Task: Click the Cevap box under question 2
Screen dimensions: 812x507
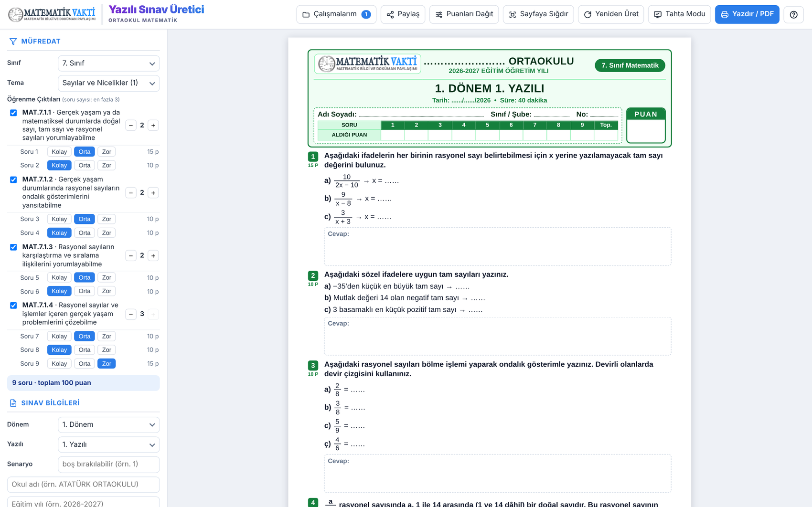Action: [498, 336]
